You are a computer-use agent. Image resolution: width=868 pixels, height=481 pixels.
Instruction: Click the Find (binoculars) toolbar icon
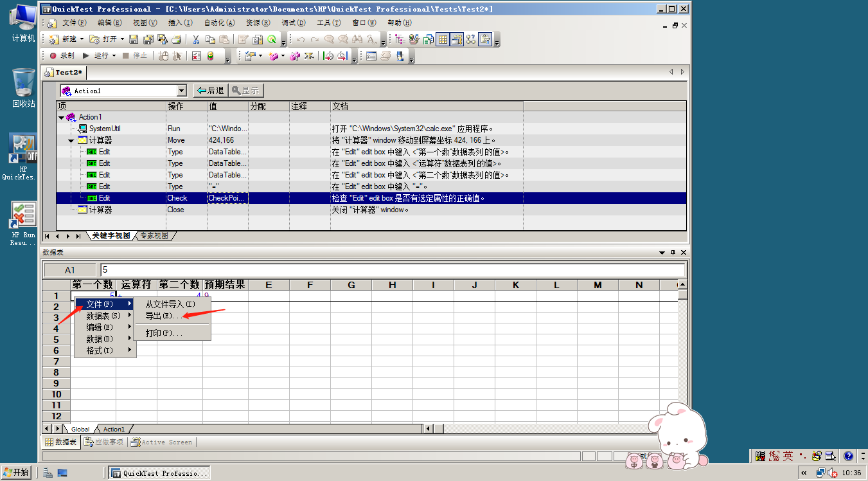coord(357,39)
